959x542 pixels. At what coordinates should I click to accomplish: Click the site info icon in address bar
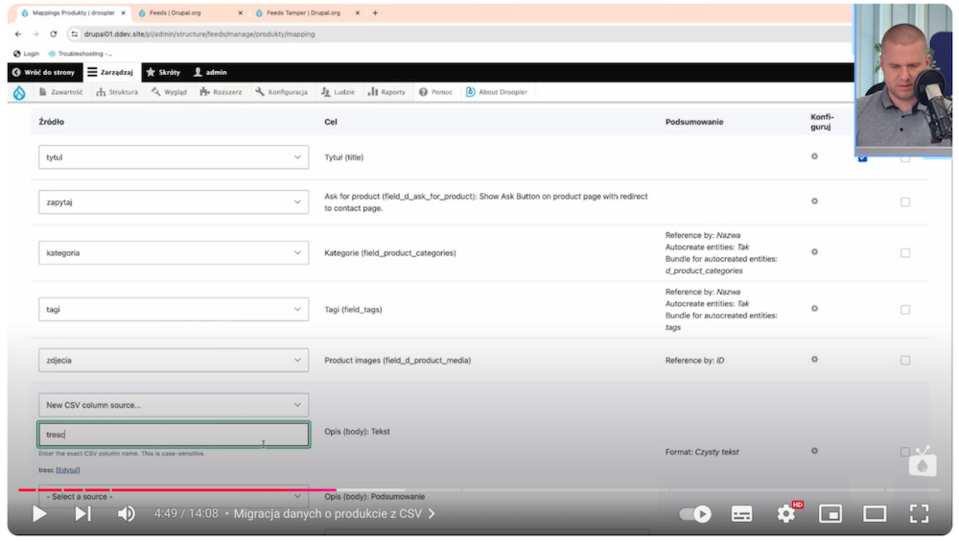point(74,34)
